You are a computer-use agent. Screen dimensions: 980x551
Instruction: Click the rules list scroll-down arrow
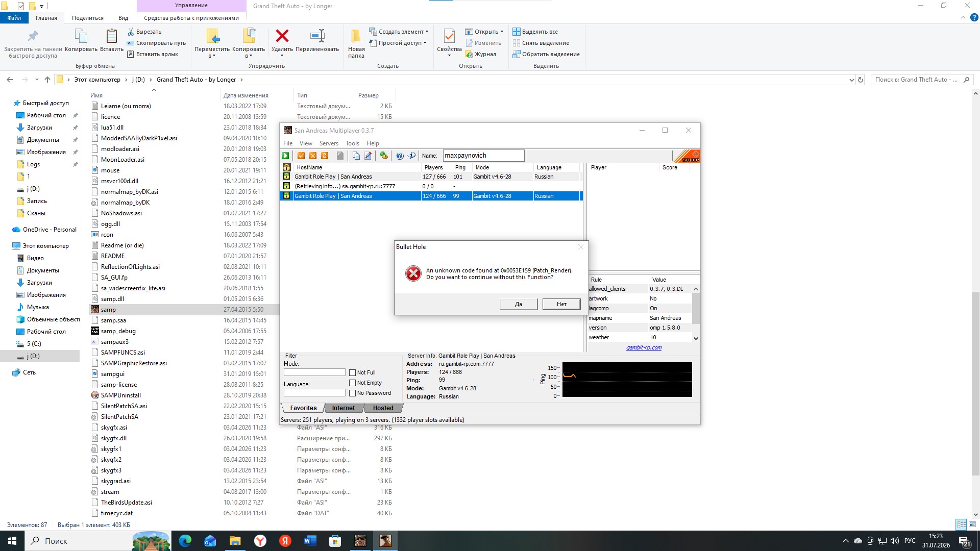696,338
